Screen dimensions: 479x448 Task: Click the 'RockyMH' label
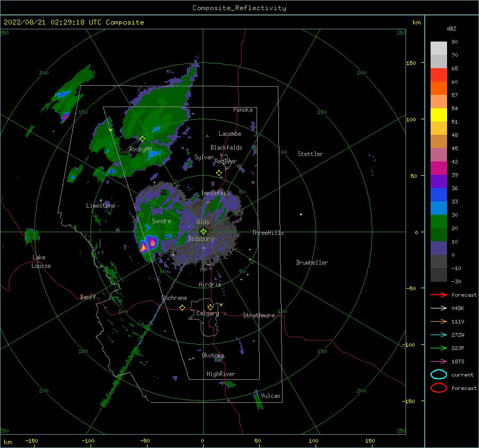coord(141,150)
